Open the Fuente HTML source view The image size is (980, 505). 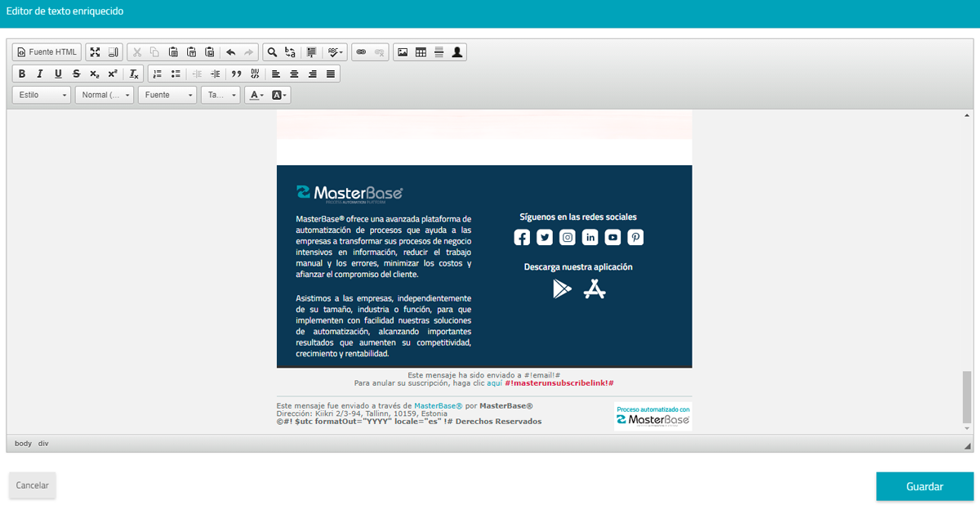[47, 52]
